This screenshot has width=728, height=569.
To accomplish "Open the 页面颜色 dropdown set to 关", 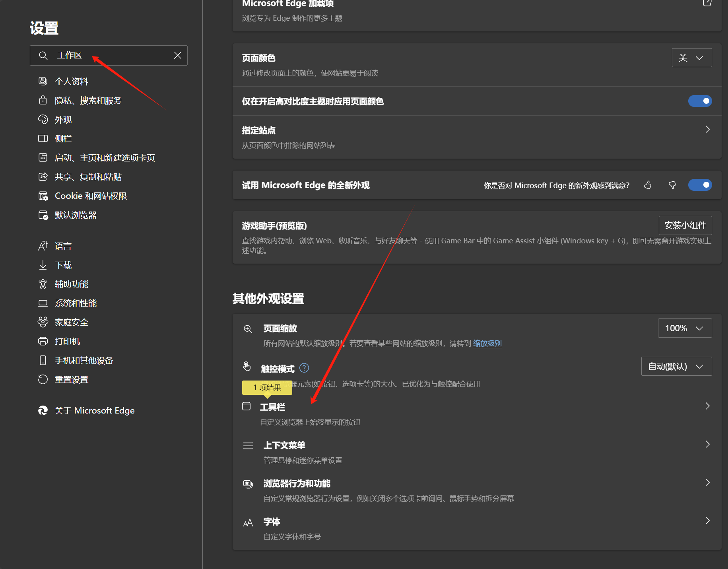I will coord(691,58).
